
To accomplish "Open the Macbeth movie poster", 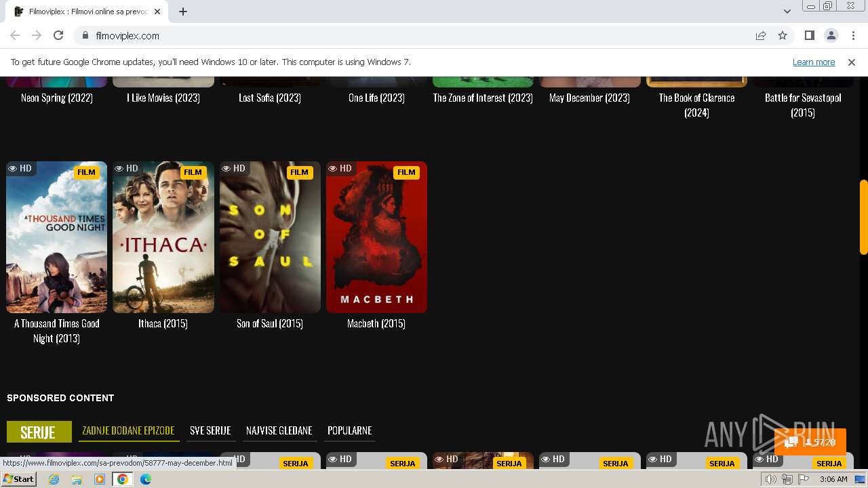I will point(376,237).
